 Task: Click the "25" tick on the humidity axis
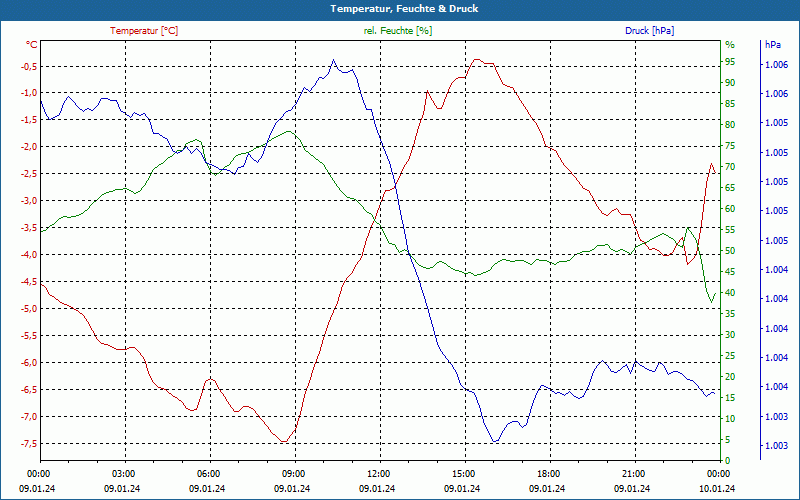(x=730, y=356)
